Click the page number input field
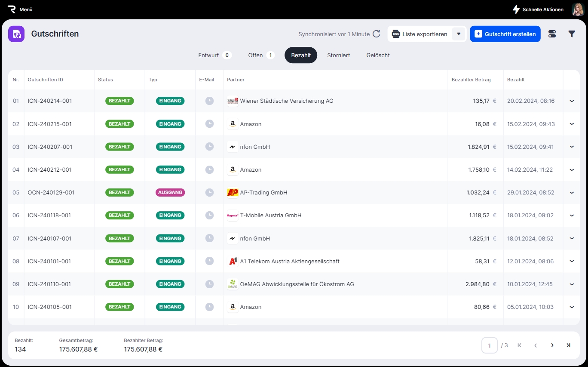Viewport: 588px width, 367px height. click(490, 345)
